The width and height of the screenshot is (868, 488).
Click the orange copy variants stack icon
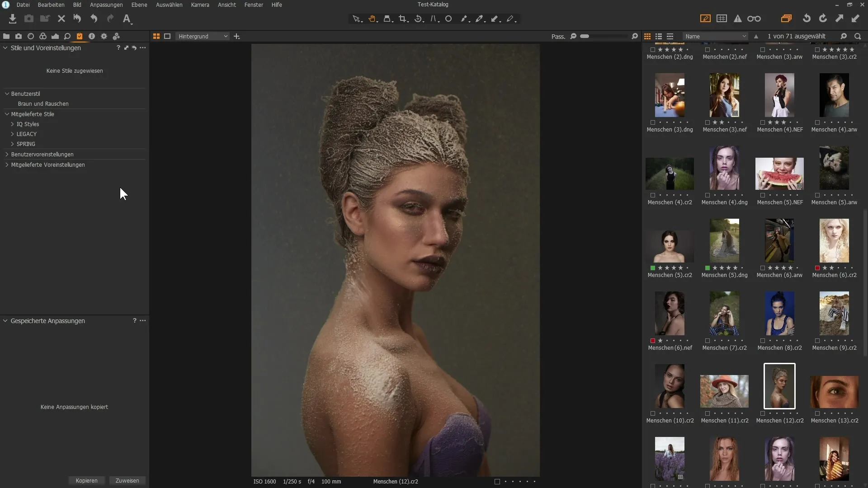[x=786, y=19]
